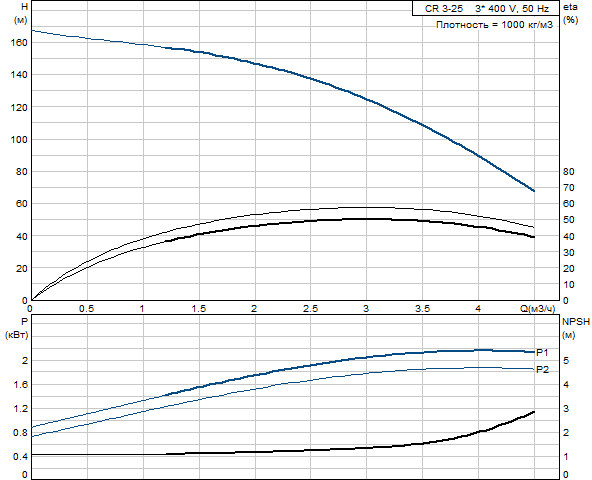Click the 1.6 tick on power axis
592x480 pixels.
coord(20,384)
